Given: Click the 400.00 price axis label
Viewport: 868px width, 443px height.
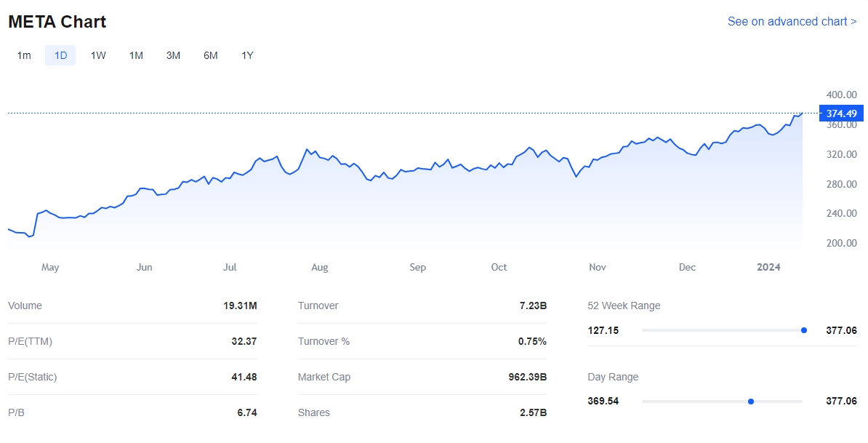Looking at the screenshot, I should [842, 95].
